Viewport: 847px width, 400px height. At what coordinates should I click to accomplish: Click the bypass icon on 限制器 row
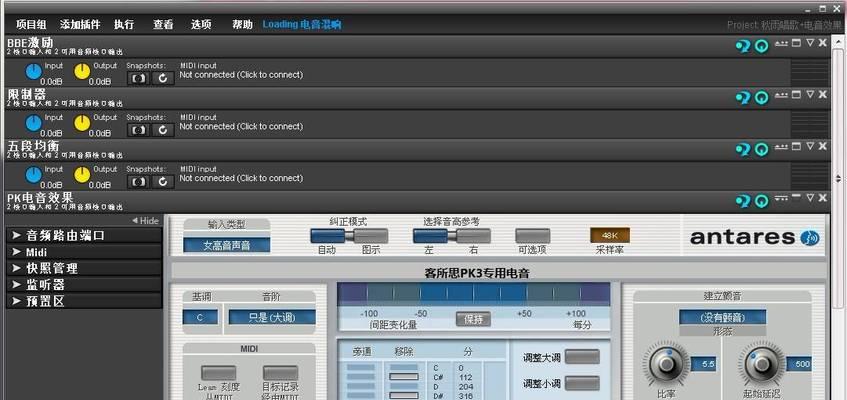[743, 97]
